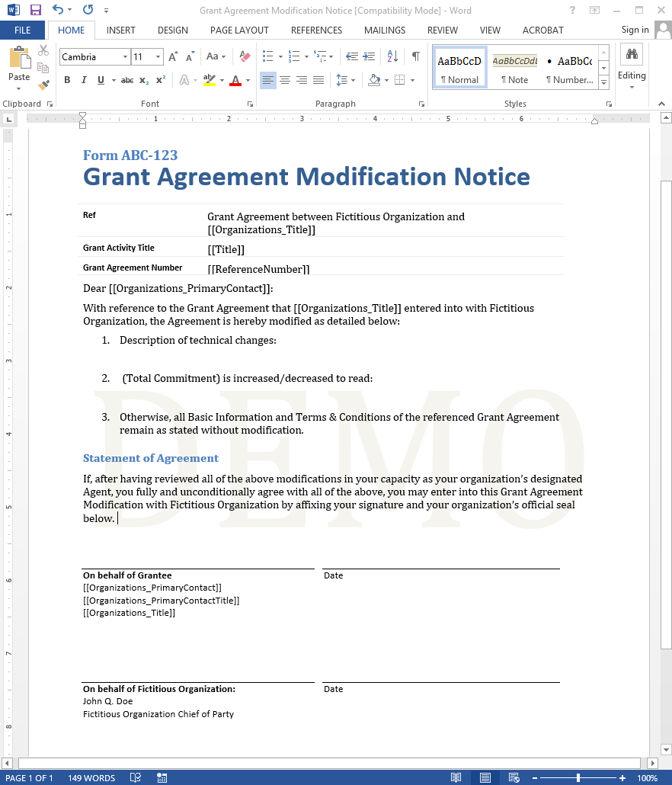
Task: Shrink font size with the smaller A icon
Action: coord(190,56)
